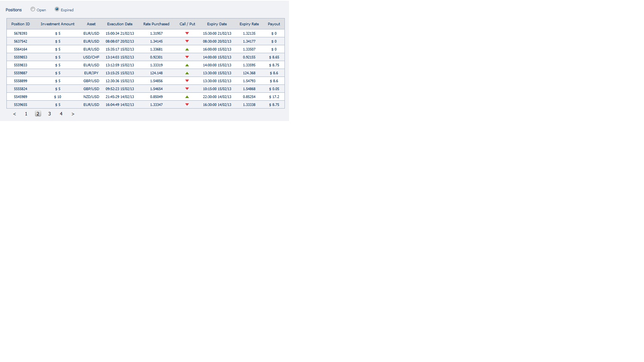Click the green call arrow for position 5559887
Image resolution: width=644 pixels, height=362 pixels.
click(x=187, y=73)
